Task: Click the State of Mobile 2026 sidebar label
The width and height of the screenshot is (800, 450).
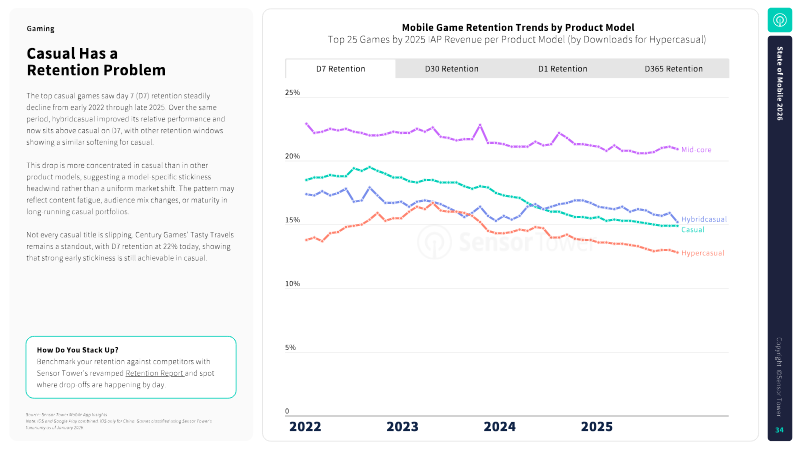Action: point(779,90)
